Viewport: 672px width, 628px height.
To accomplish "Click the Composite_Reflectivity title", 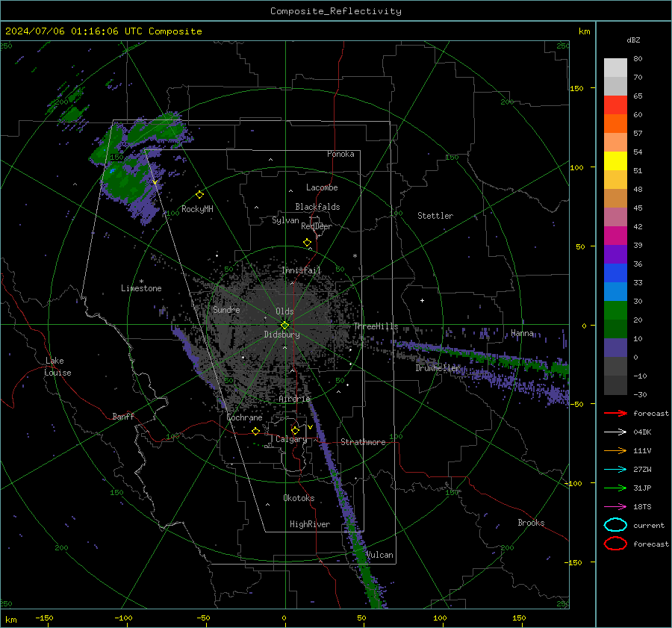I will pyautogui.click(x=336, y=11).
